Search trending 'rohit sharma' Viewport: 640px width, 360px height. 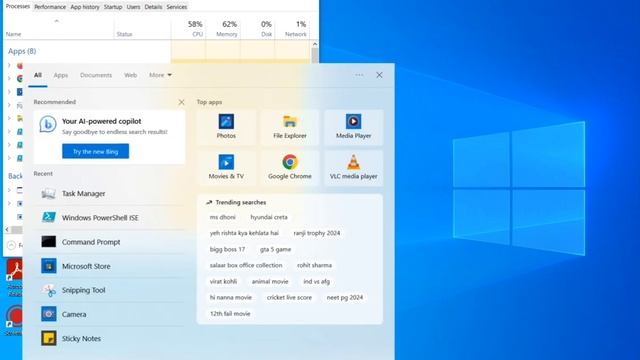314,265
